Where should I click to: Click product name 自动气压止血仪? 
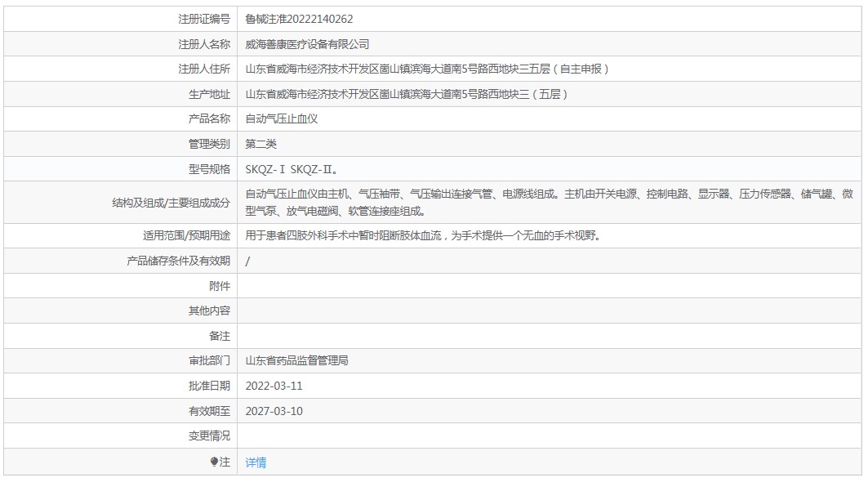click(x=281, y=118)
